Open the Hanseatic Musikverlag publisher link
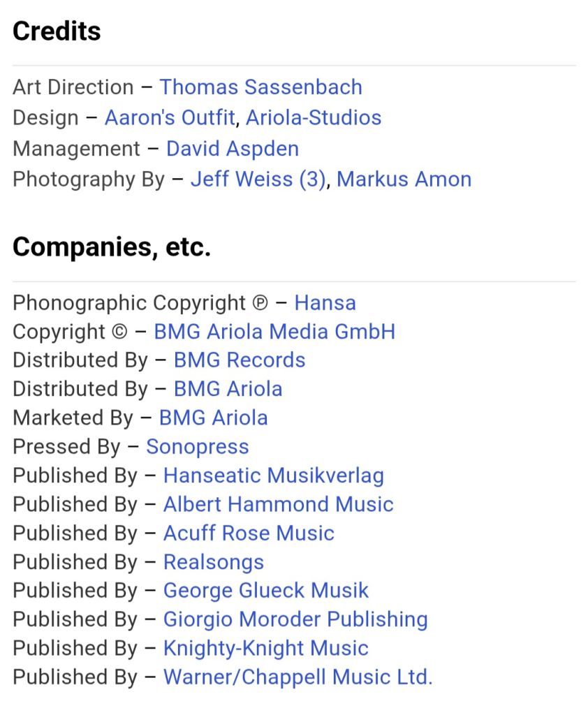The height and width of the screenshot is (715, 588). coord(273,476)
